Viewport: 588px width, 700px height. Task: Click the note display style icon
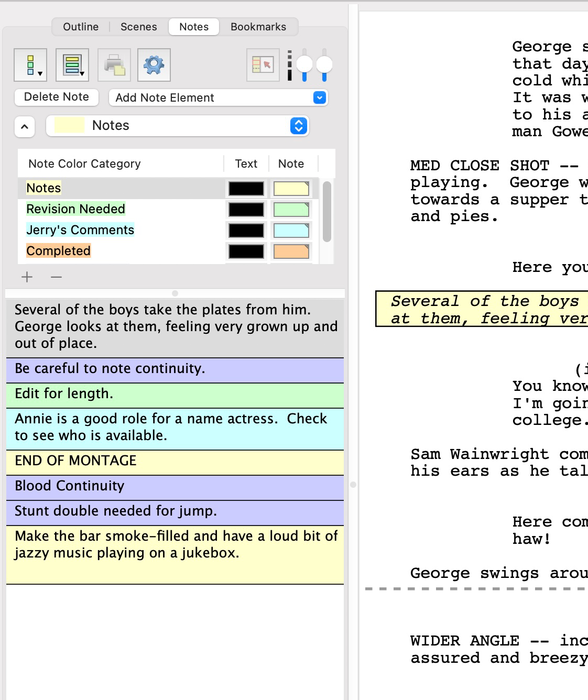[x=72, y=65]
